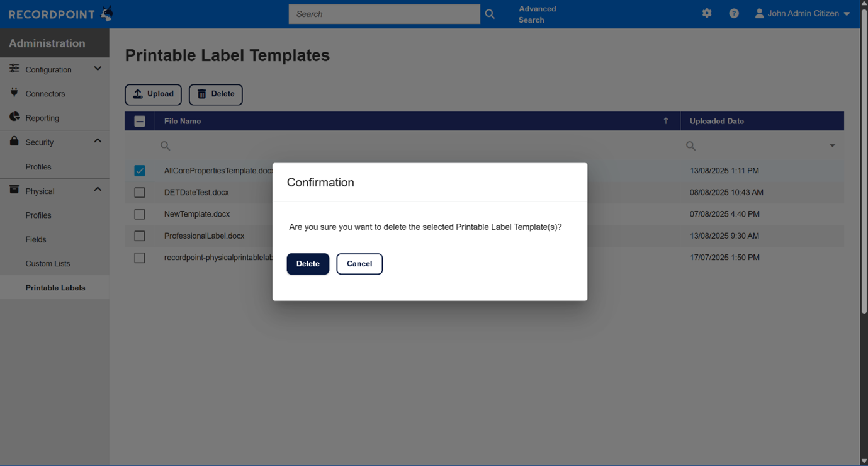Check the DETDateTest.docx checkbox
Screen dimensions: 868x466
[140, 193]
